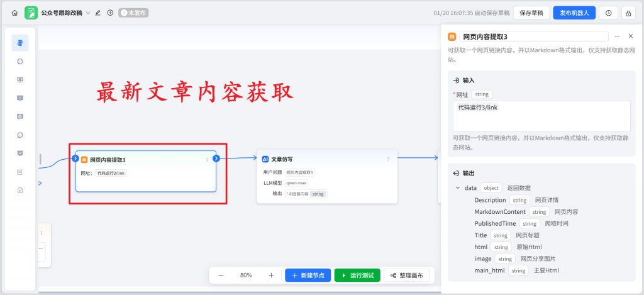Select the 代码运行3/link tag in the canvas node
Image resolution: width=644 pixels, height=295 pixels.
[111, 173]
